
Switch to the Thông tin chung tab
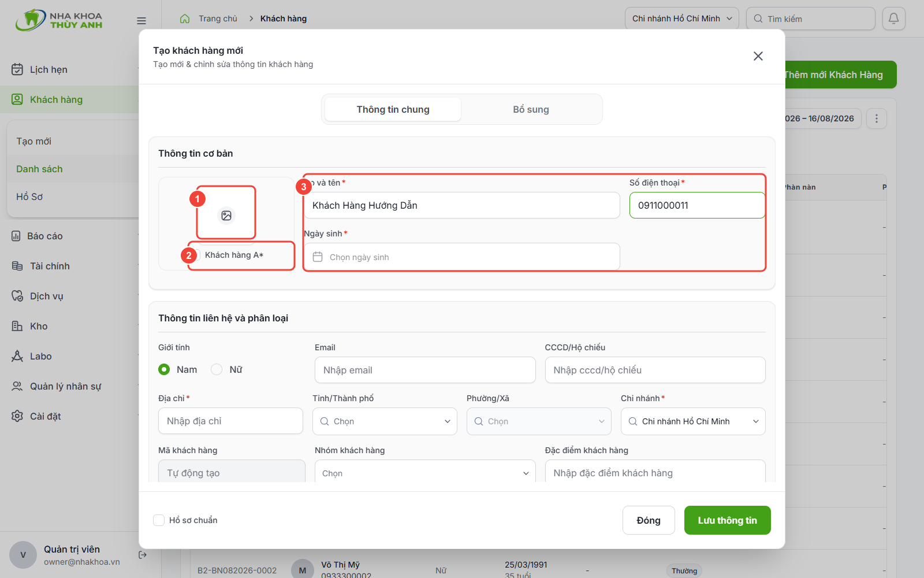point(393,109)
